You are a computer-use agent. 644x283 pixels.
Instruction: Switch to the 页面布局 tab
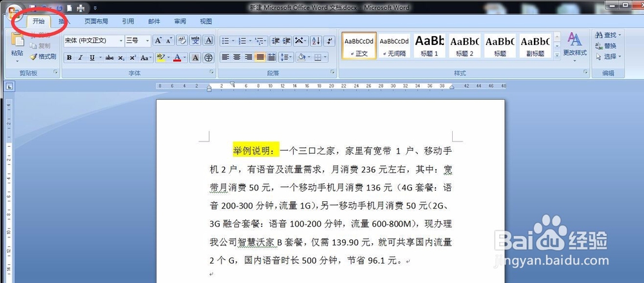tap(97, 21)
